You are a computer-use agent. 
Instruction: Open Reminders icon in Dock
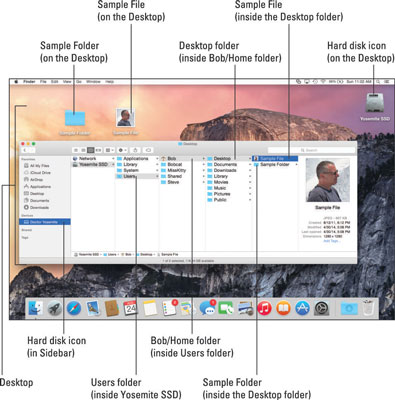coord(169,308)
